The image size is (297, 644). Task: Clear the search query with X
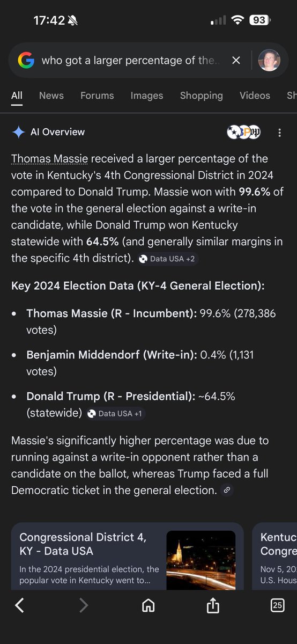point(236,61)
